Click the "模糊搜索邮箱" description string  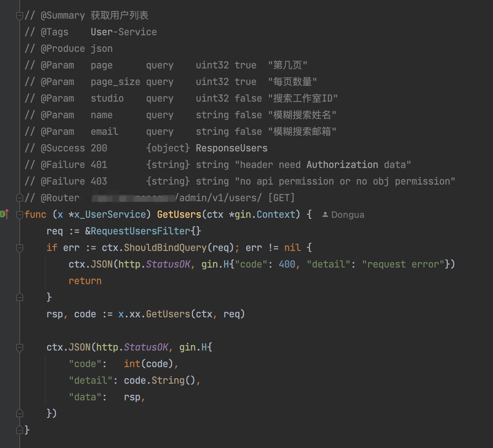[x=302, y=131]
